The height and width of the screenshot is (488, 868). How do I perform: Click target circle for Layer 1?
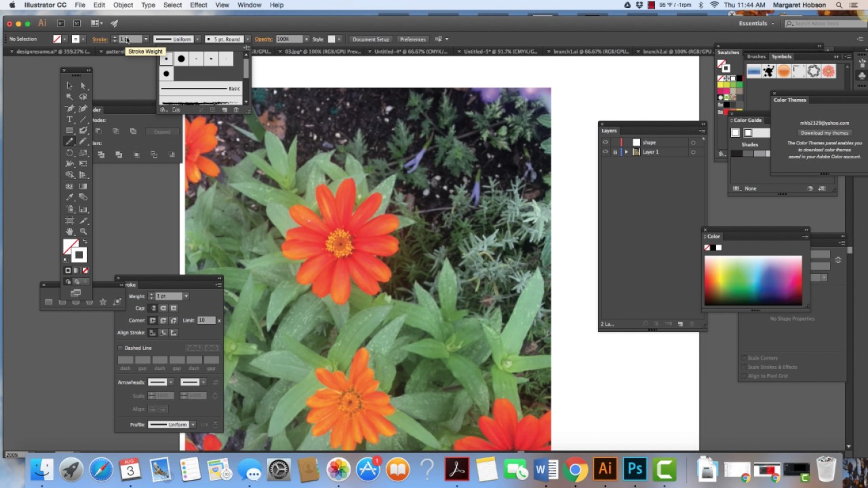[x=693, y=152]
